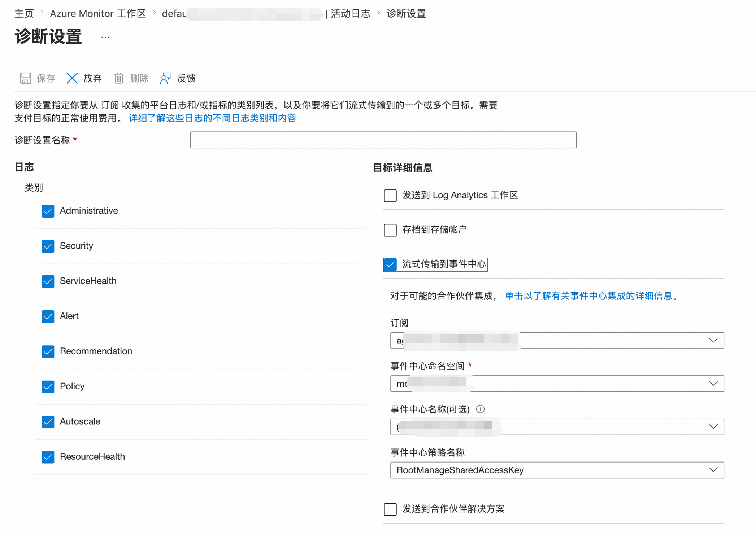Click the 放弃 button label

pyautogui.click(x=93, y=78)
